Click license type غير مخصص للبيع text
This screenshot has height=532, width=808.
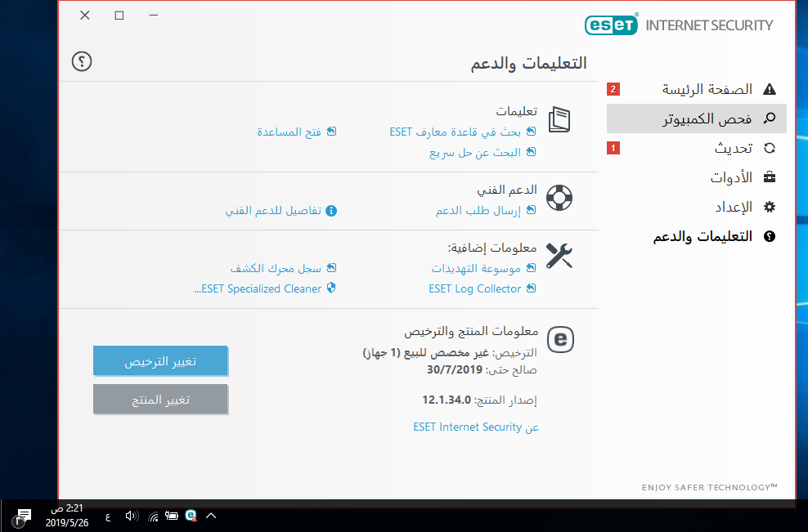[425, 353]
